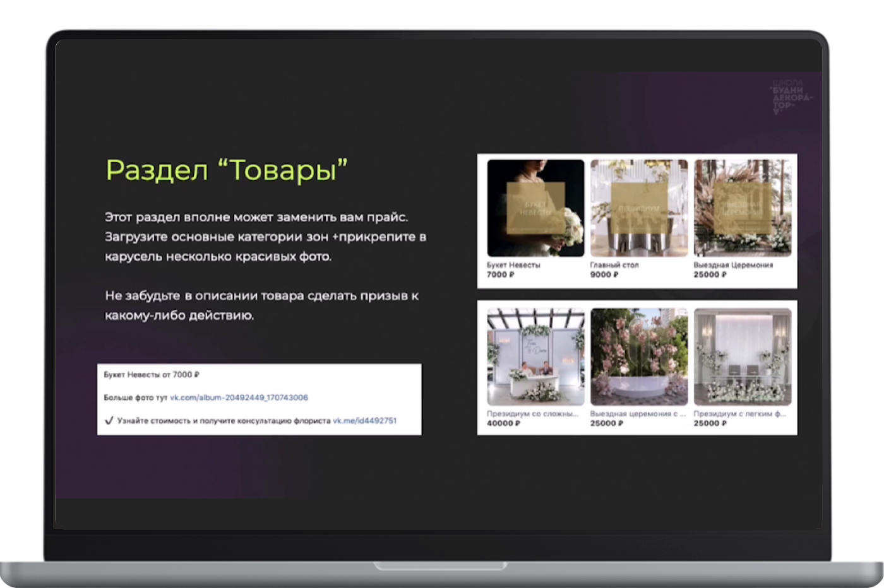Click the 40000 ₽ price label
The width and height of the screenshot is (884, 588).
click(x=503, y=423)
